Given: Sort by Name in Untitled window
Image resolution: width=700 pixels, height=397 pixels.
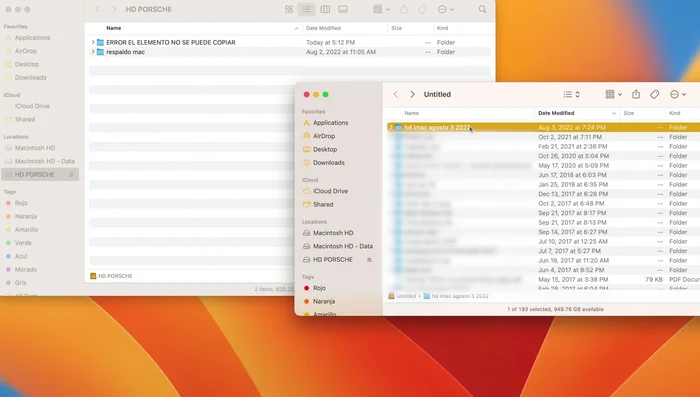Looking at the screenshot, I should pos(411,113).
